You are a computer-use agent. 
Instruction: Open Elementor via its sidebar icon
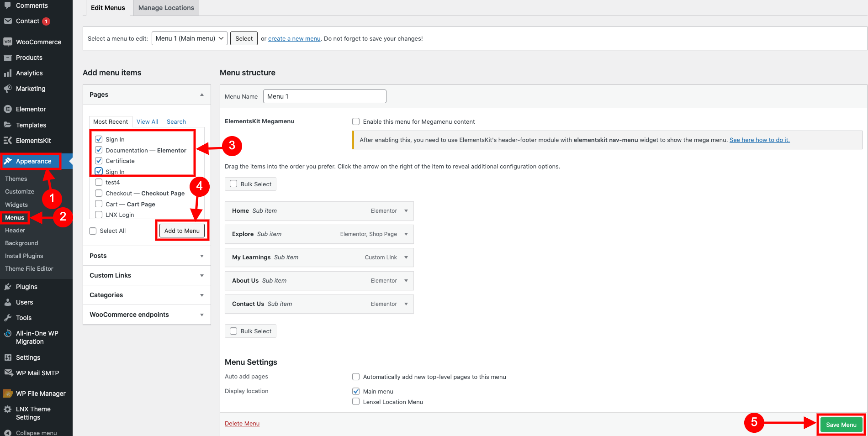click(x=8, y=109)
